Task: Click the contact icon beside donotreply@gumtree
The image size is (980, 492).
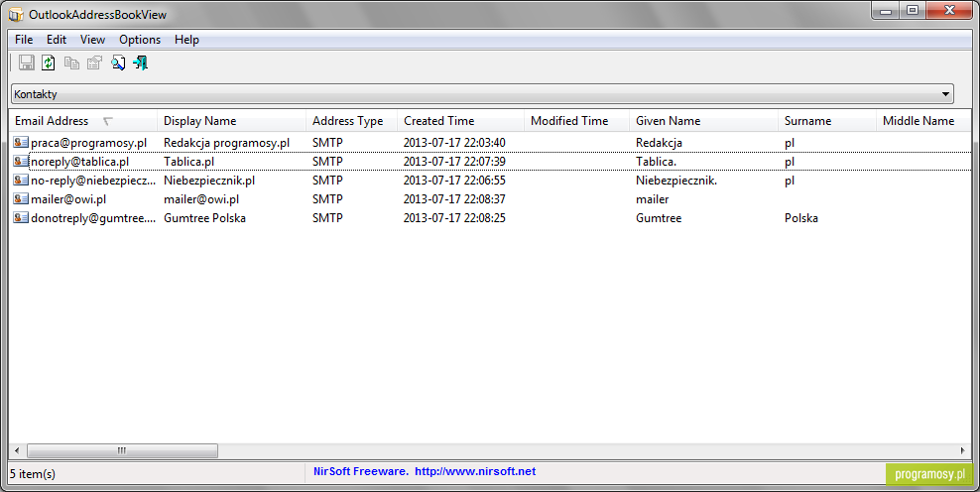Action: tap(21, 217)
